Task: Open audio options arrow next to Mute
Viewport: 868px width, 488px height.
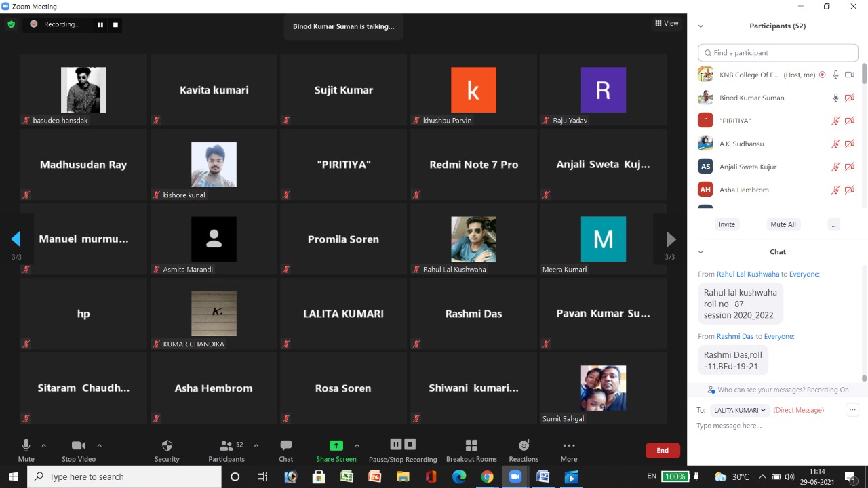Action: click(x=44, y=445)
